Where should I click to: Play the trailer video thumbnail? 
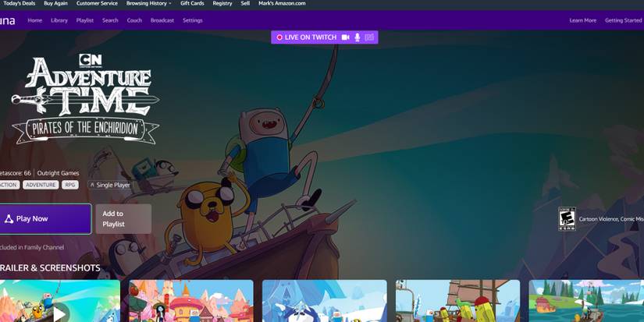59,301
